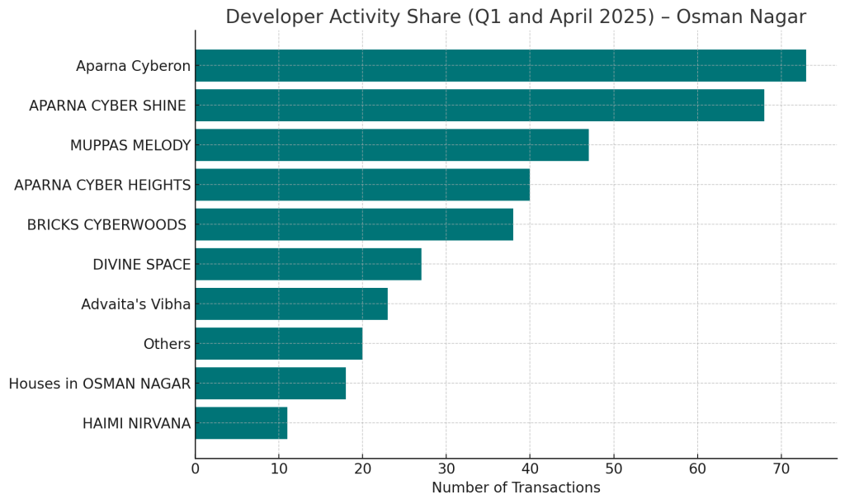This screenshot has width=845, height=504.
Task: Click the x-axis tick label 10
Action: 279,469
